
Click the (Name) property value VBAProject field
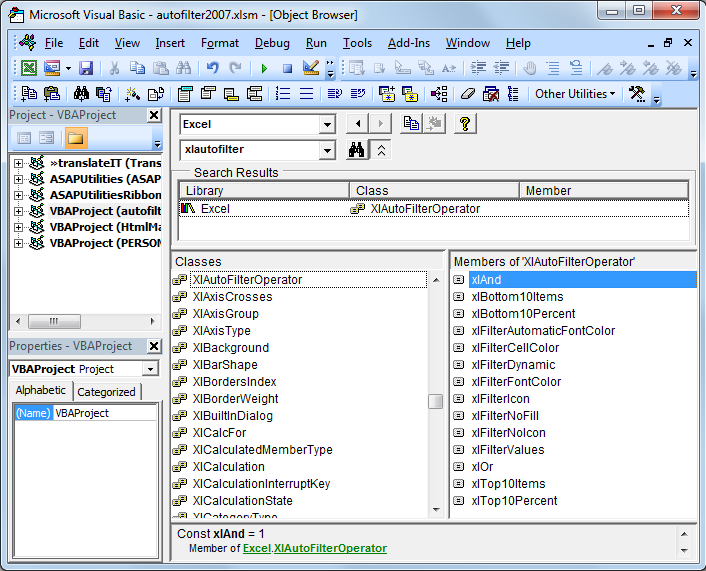tap(105, 413)
